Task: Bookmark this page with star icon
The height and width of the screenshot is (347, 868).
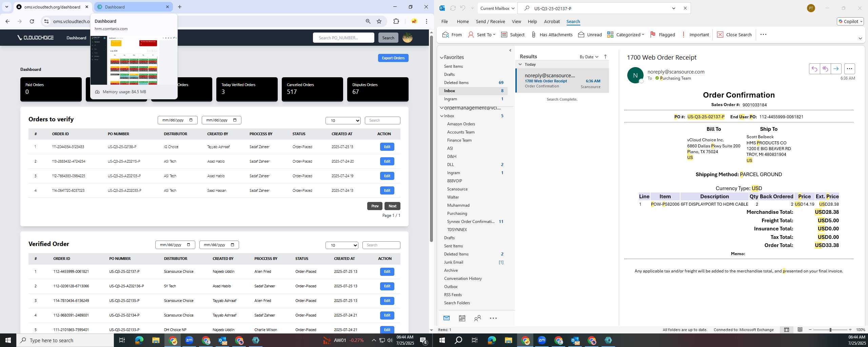Action: coord(379,21)
